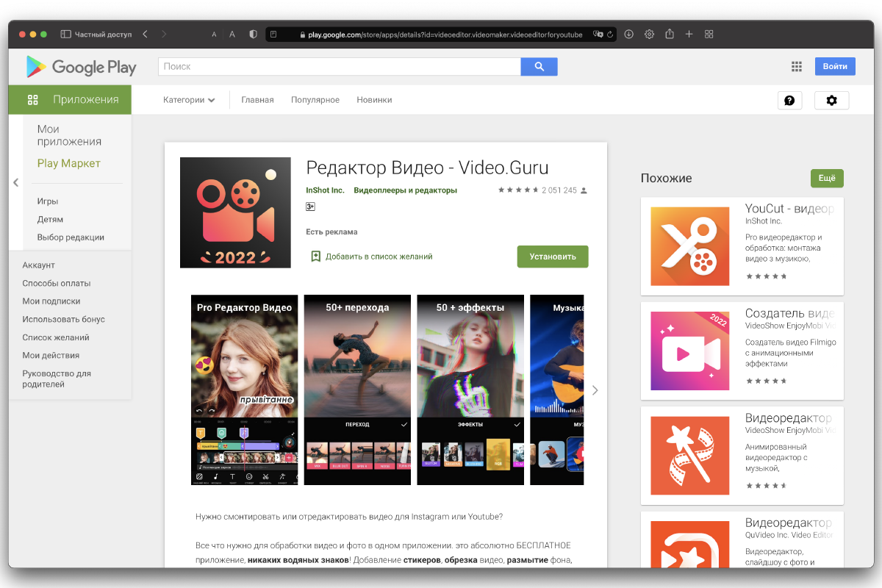Click the star rating 2 051 245
882x588 pixels.
click(x=542, y=190)
